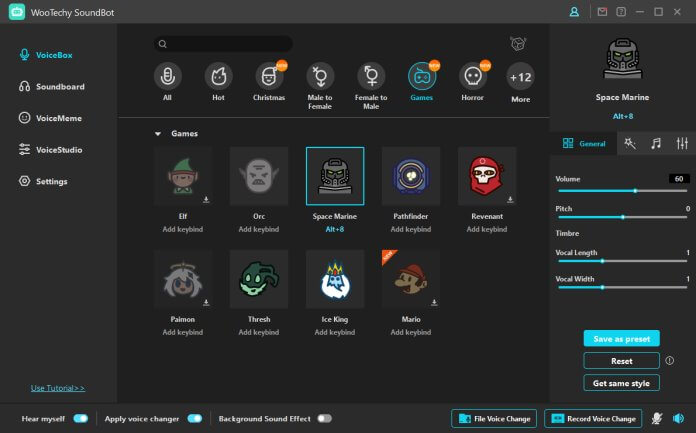Choose the Elf voice thumbnail
Screen dimensions: 696x433
[x=183, y=176]
